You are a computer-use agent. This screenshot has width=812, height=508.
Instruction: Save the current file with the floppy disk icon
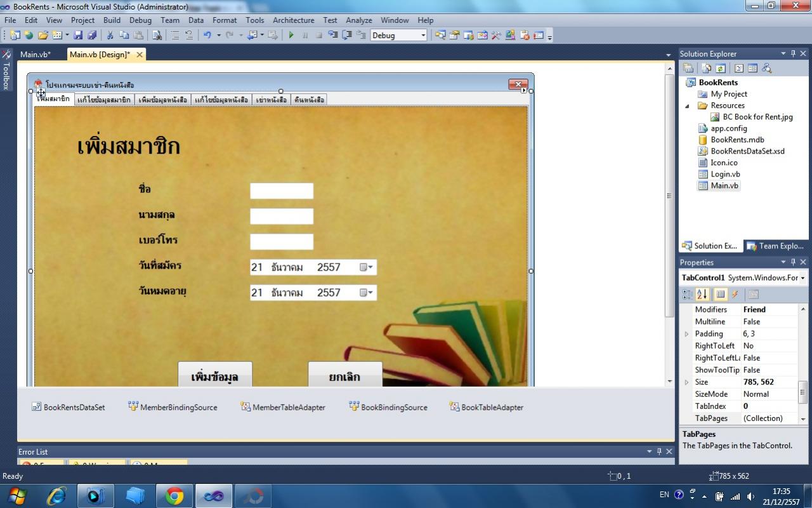point(78,36)
